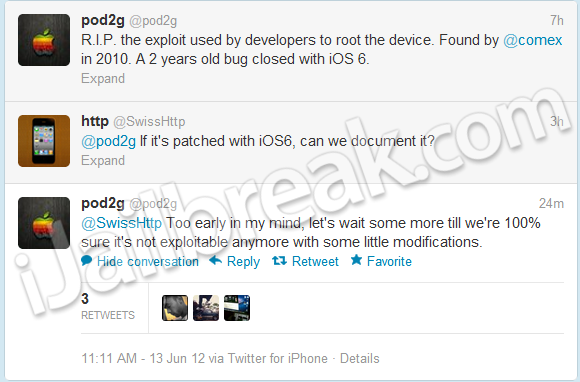Screen dimensions: 580x382
Task: Open the @SwissHttp mention in reply
Action: coord(121,223)
